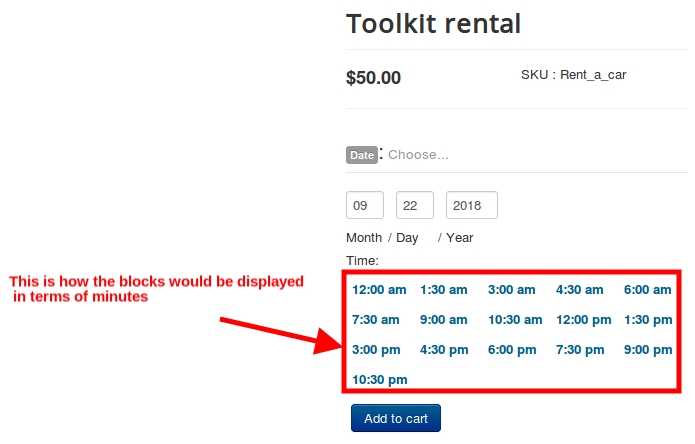Select the 12:00 am time slot
The height and width of the screenshot is (444, 695).
(379, 290)
